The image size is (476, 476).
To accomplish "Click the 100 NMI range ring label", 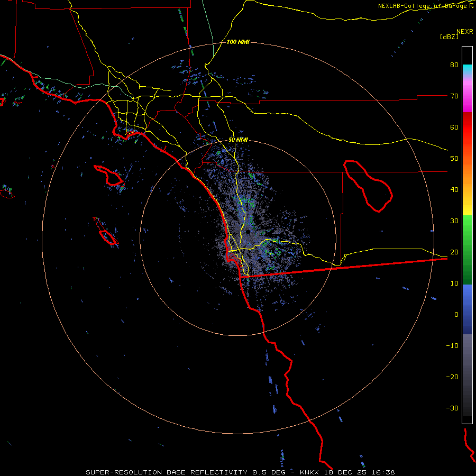I will (238, 42).
